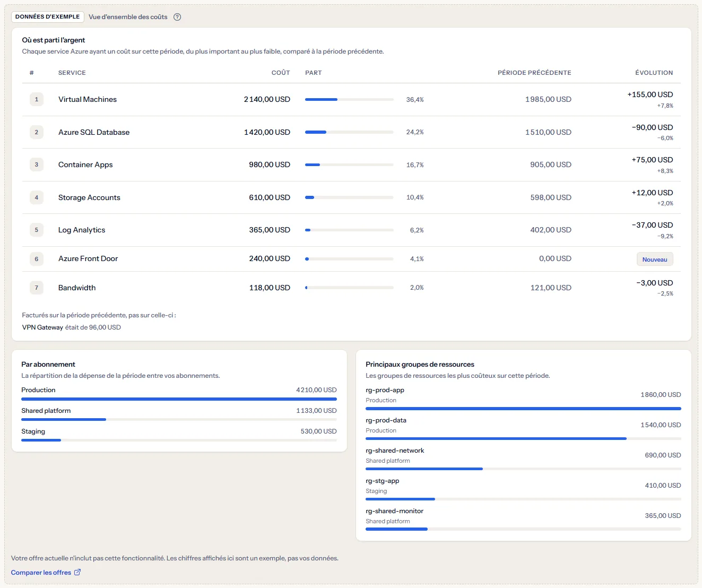The image size is (702, 588).
Task: Click the rg-shared-network resource group bar
Action: tap(523, 469)
